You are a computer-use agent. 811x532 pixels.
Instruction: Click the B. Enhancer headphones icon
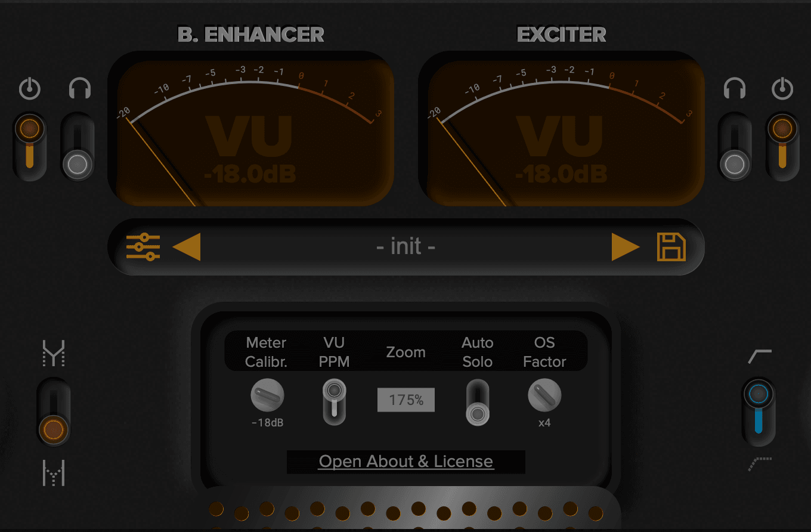(79, 89)
